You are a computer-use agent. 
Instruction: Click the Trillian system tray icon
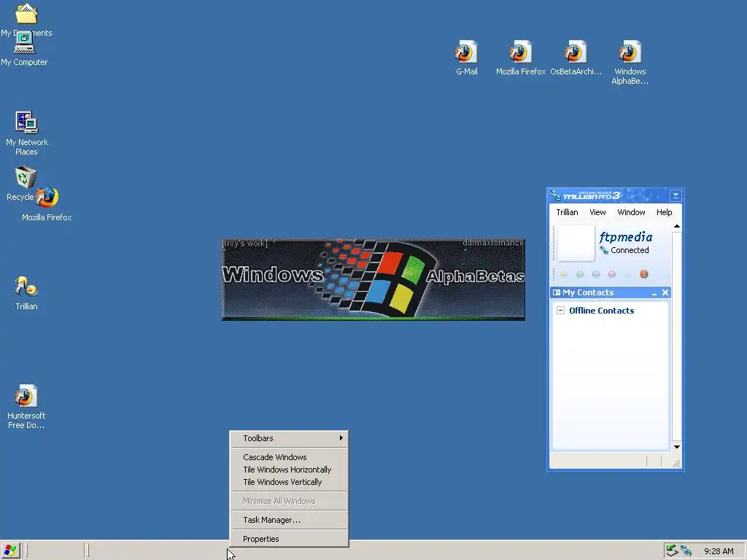(686, 551)
